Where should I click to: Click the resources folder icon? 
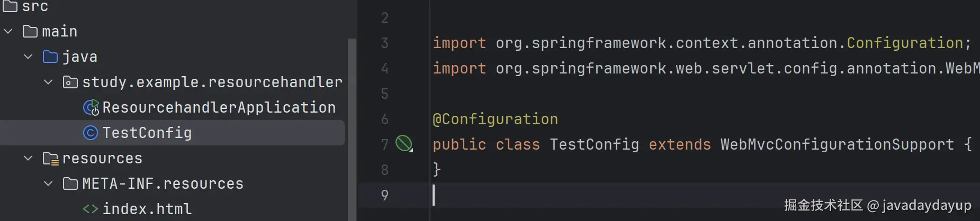point(50,159)
